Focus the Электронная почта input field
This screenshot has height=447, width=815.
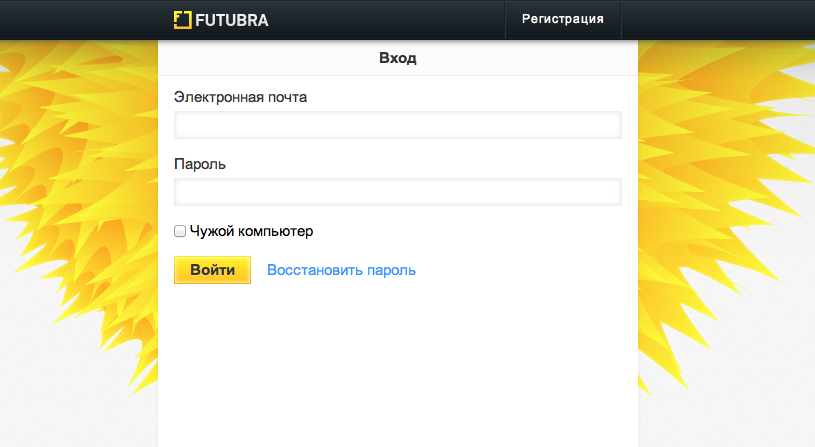pyautogui.click(x=398, y=125)
